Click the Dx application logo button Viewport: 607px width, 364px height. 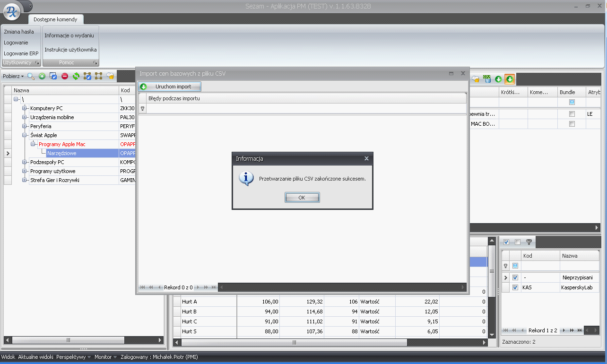click(11, 11)
